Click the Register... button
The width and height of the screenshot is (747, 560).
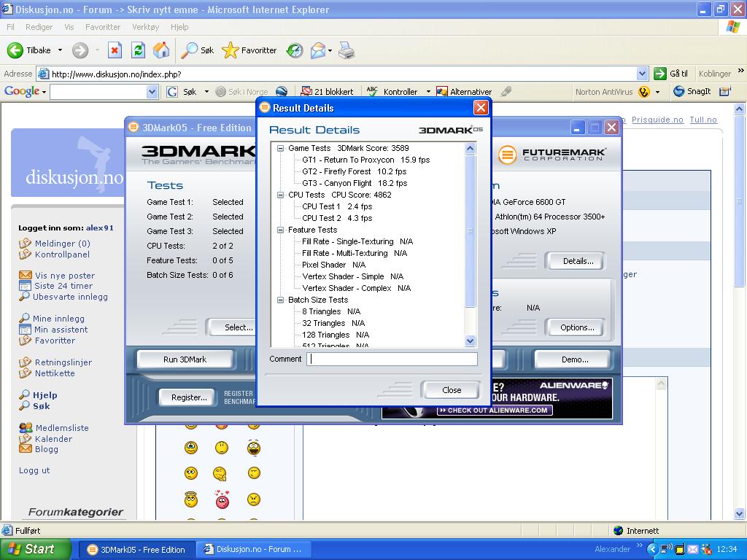pyautogui.click(x=189, y=397)
